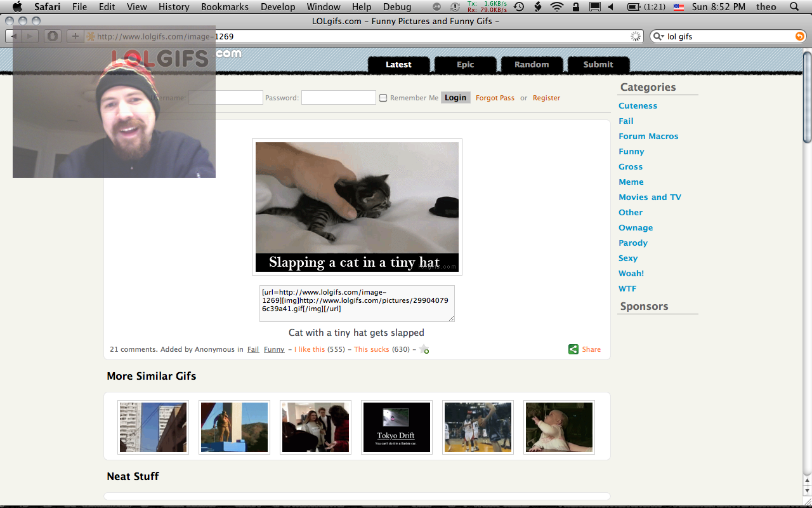The height and width of the screenshot is (508, 812).
Task: Open the Cuteness category link
Action: pos(638,106)
